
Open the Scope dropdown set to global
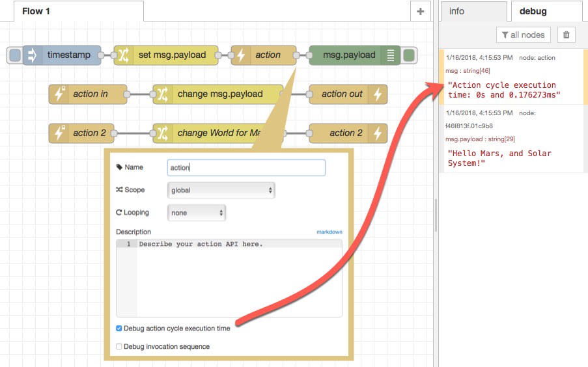click(x=221, y=190)
